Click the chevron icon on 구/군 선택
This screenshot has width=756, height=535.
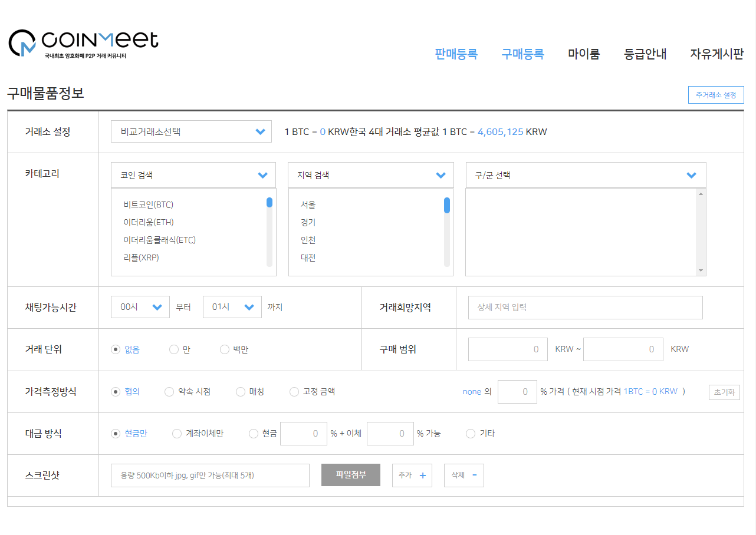click(692, 175)
